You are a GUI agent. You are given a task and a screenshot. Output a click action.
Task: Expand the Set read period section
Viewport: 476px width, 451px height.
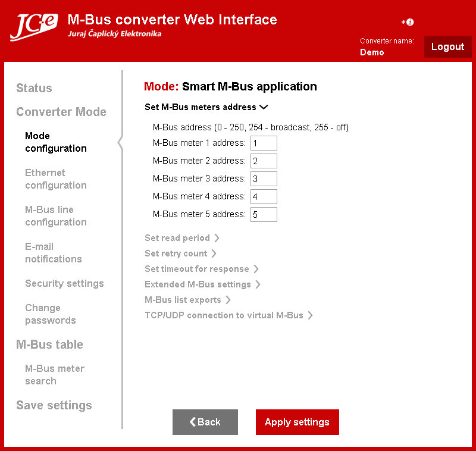tap(181, 238)
